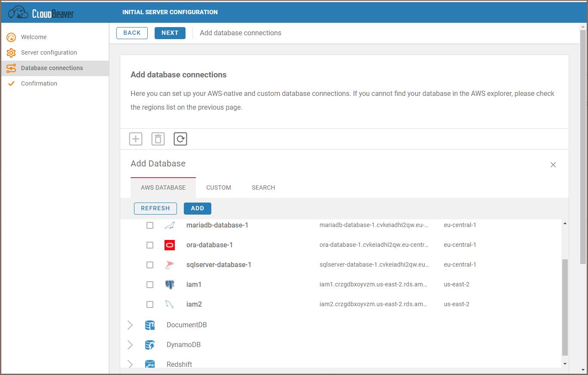The width and height of the screenshot is (588, 375).
Task: Expand the DocumentDB tree node
Action: [130, 325]
